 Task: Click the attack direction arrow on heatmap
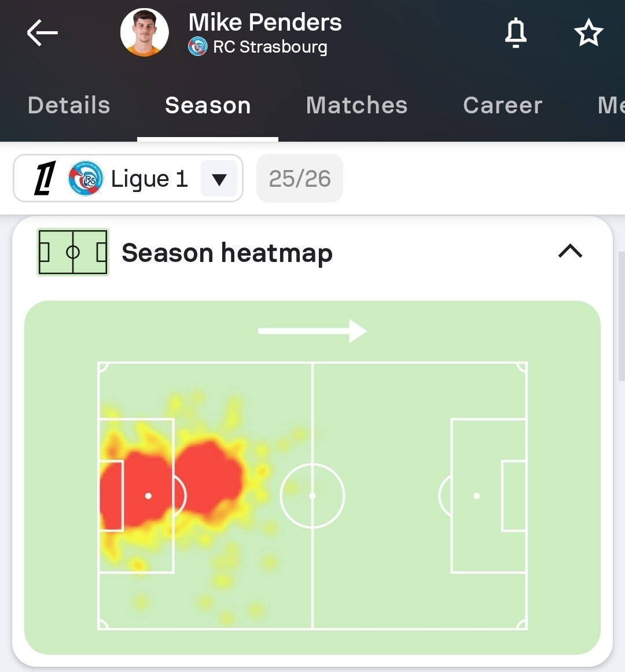(312, 331)
